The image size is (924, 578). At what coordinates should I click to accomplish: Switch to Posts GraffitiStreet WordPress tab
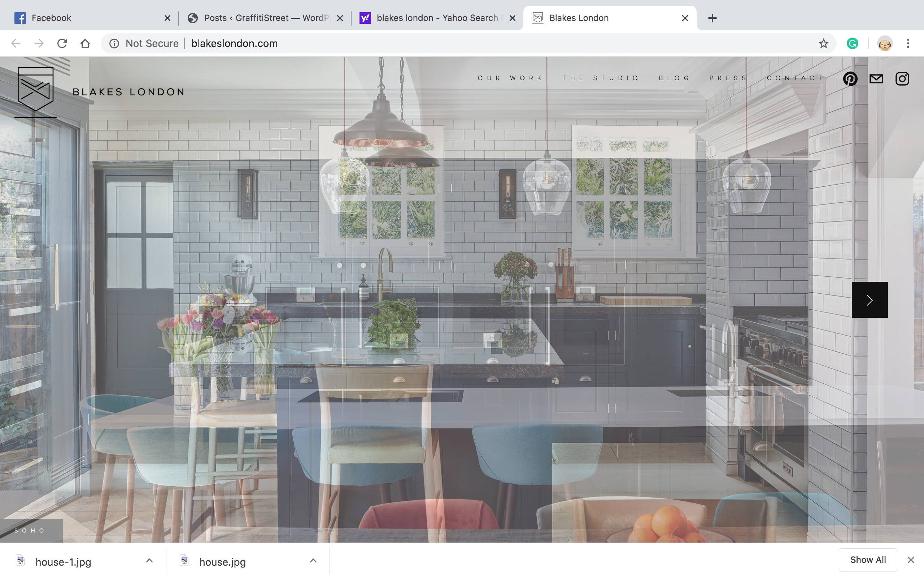coord(265,18)
